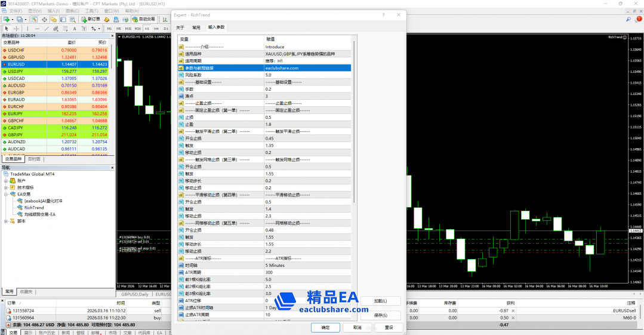
Task: Click the 加载(L) load button
Action: tap(380, 301)
